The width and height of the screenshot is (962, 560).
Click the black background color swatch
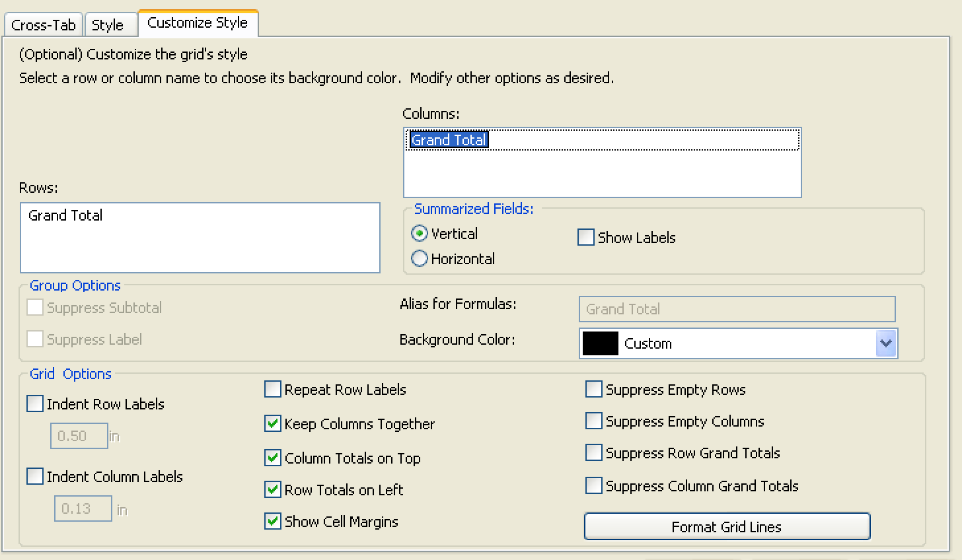tap(601, 343)
